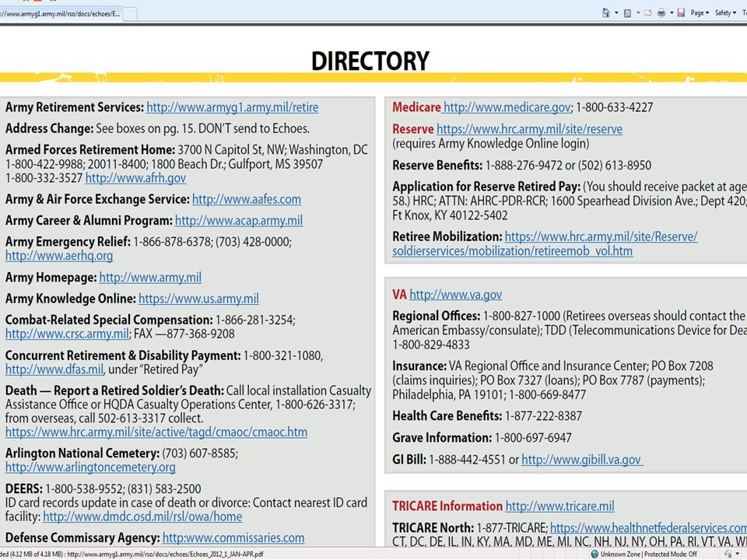Screen dimensions: 747x560
Task: Click the Echoes_2012_1_JAN-APR.pdf status bar URL
Action: [165, 555]
